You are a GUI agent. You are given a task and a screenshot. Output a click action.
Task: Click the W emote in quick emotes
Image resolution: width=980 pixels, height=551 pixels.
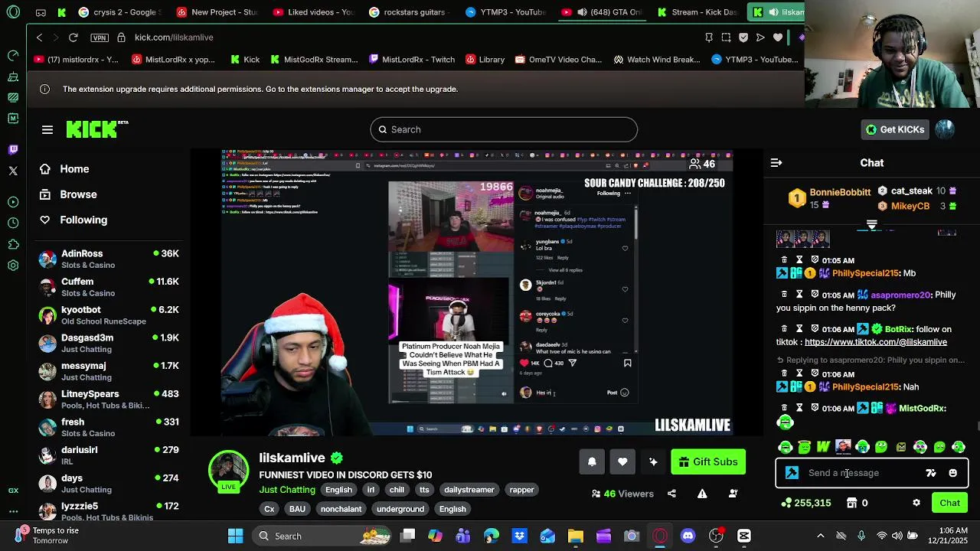click(x=824, y=447)
